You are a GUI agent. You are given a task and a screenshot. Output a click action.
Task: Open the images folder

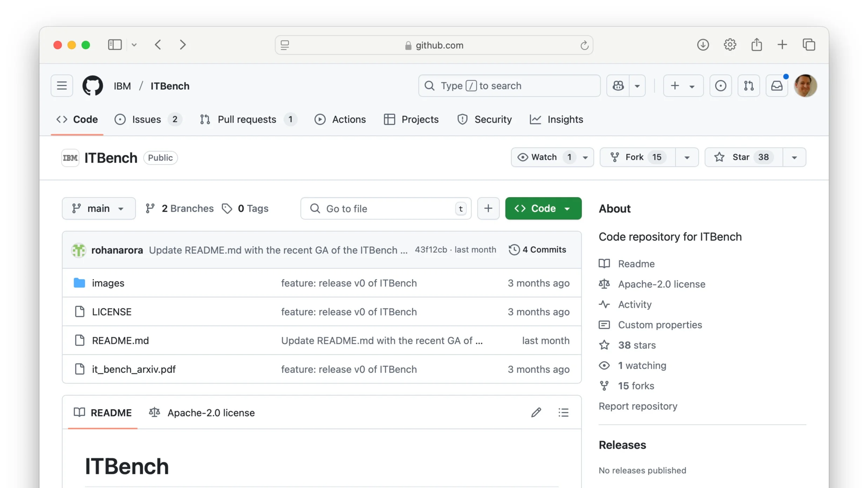tap(108, 283)
